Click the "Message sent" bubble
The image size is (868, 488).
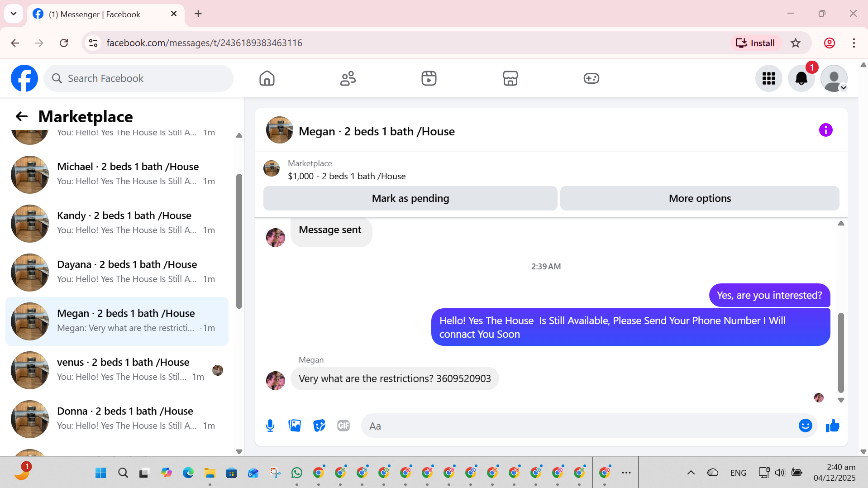[x=331, y=232]
